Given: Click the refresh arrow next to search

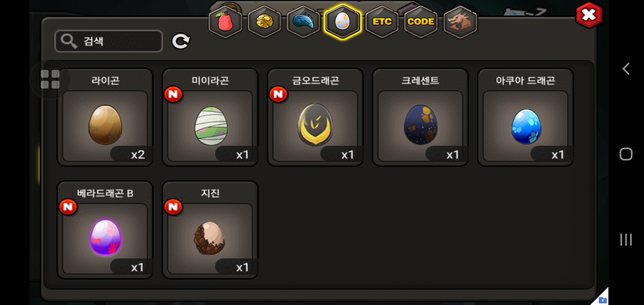Looking at the screenshot, I should 181,42.
